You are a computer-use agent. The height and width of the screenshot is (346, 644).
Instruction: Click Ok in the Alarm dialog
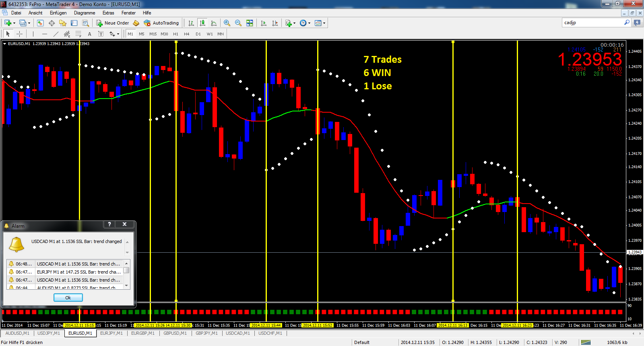click(x=68, y=298)
